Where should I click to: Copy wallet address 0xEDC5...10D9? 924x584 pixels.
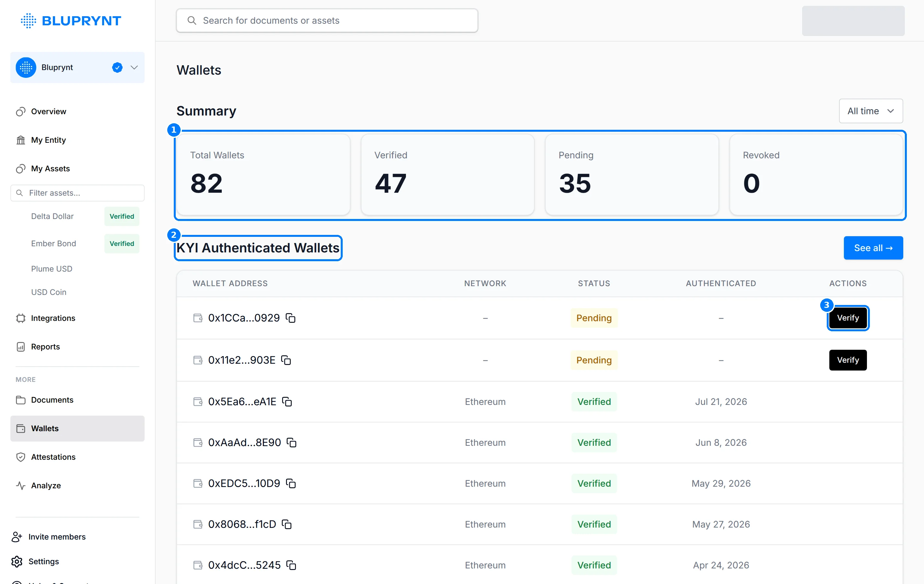(x=291, y=483)
